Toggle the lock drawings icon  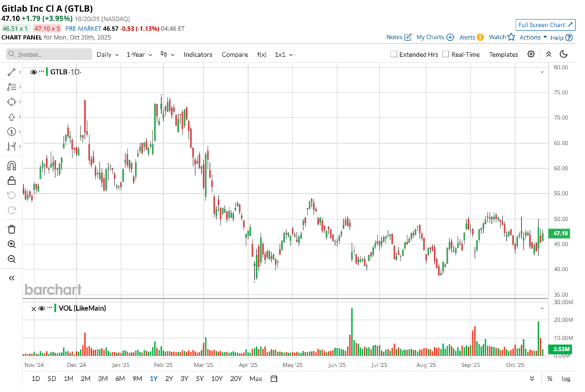12,181
